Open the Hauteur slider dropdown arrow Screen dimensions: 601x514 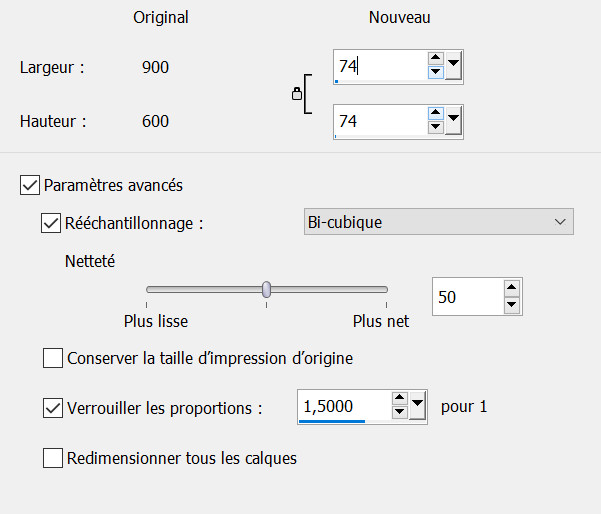[x=453, y=122]
